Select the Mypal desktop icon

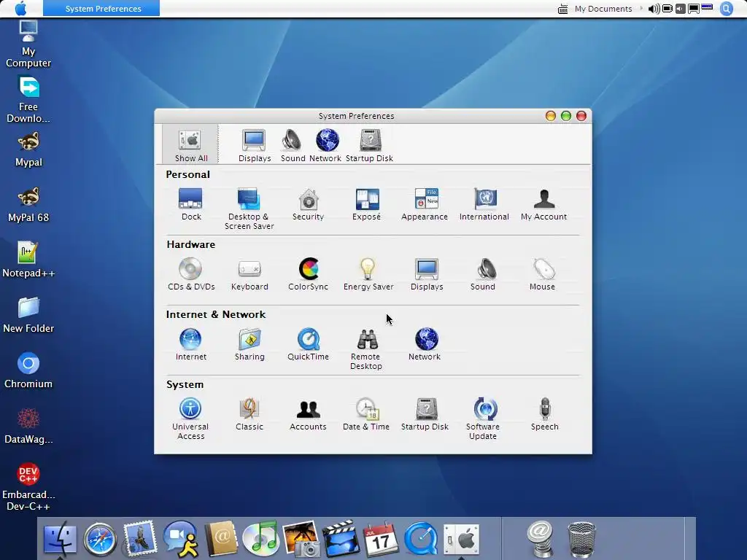28,149
